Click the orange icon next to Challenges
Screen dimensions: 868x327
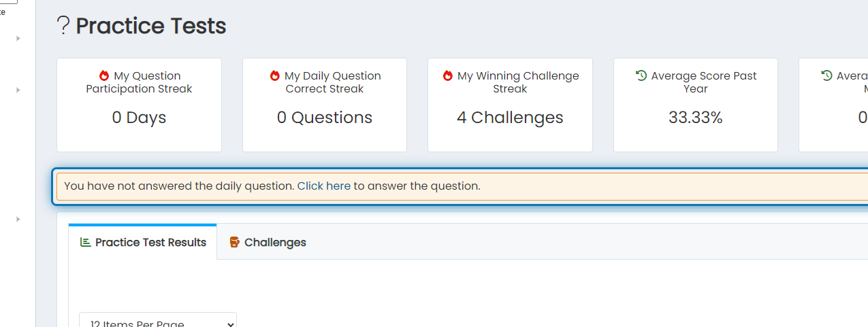tap(234, 242)
